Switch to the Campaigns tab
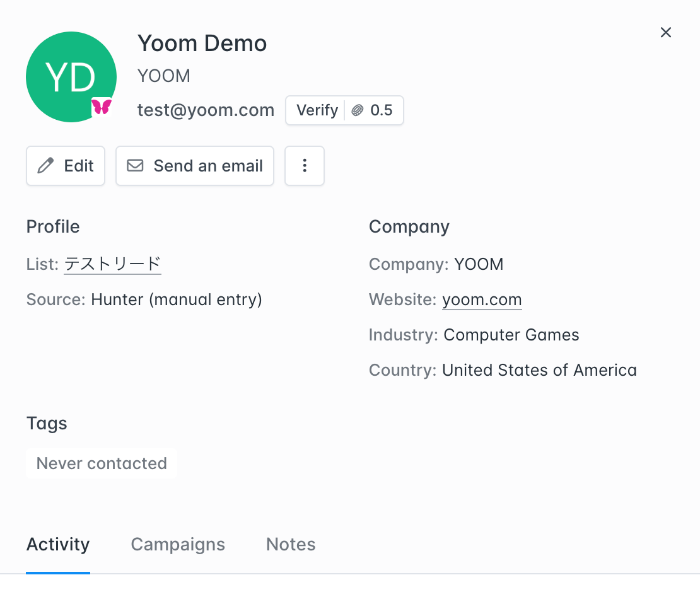 point(178,544)
